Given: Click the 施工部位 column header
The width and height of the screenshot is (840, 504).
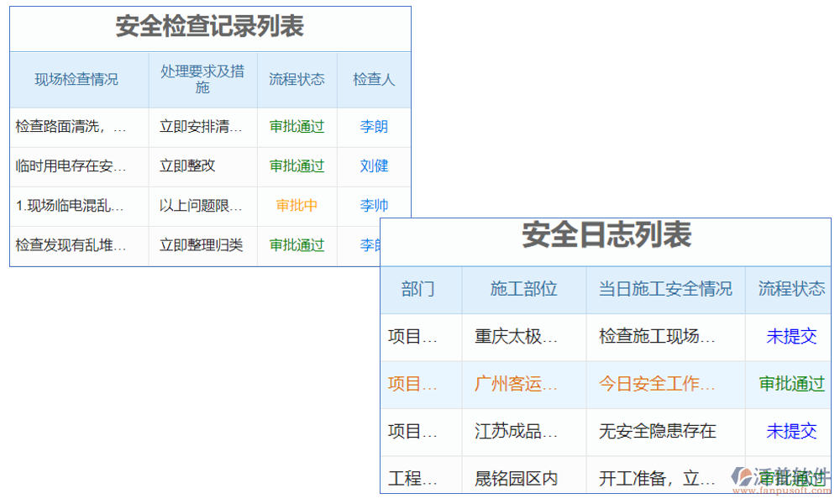Looking at the screenshot, I should [x=523, y=289].
